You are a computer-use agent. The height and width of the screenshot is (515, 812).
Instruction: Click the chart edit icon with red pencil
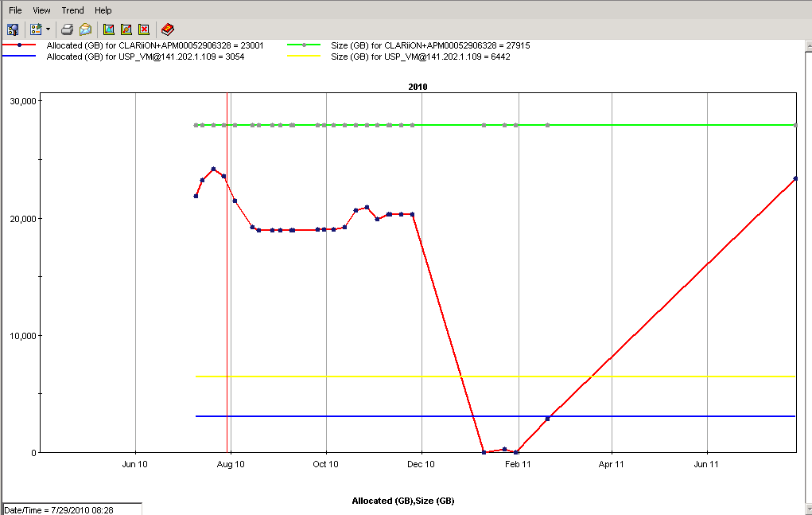pos(127,28)
